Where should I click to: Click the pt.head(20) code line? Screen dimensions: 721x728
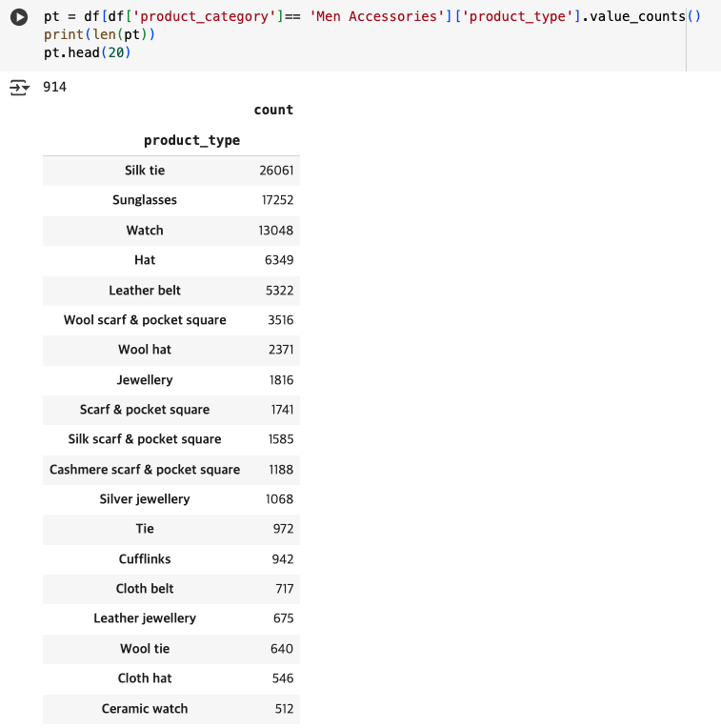[x=88, y=53]
